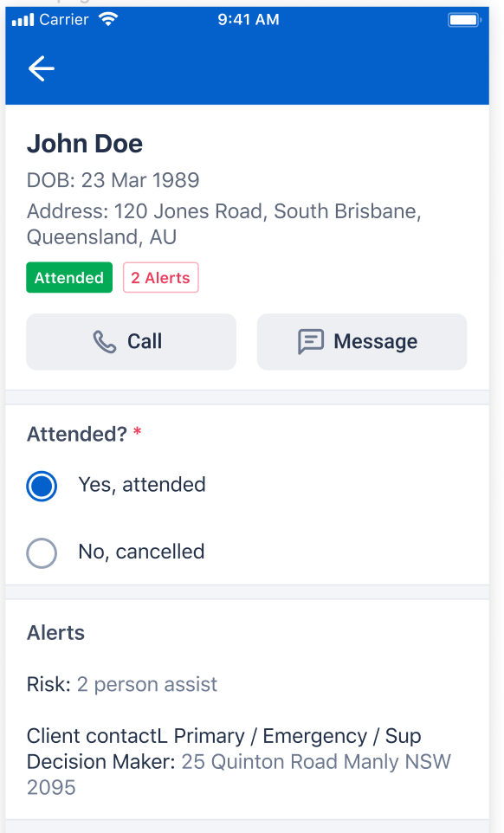Tap the green Attended status badge
Viewport: 504px width, 833px height.
click(69, 277)
